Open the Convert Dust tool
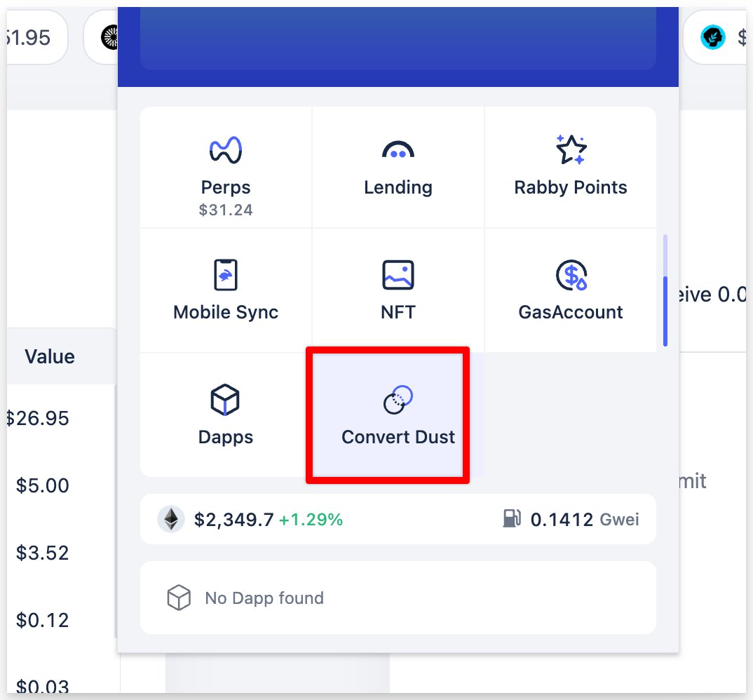This screenshot has height=700, width=753. [398, 415]
